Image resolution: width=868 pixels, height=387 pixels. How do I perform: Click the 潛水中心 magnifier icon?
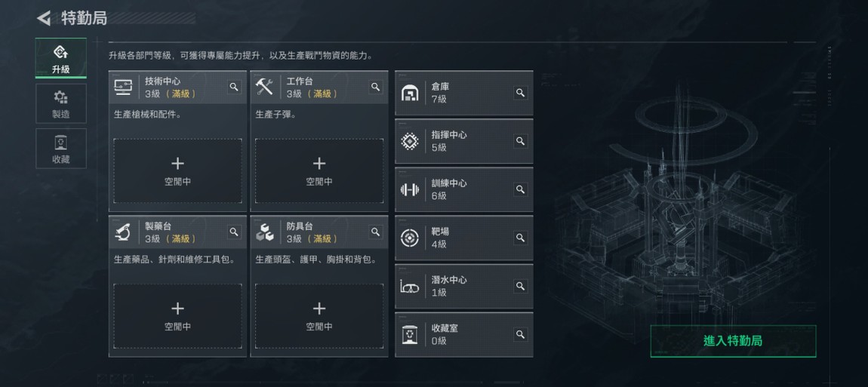(x=520, y=286)
